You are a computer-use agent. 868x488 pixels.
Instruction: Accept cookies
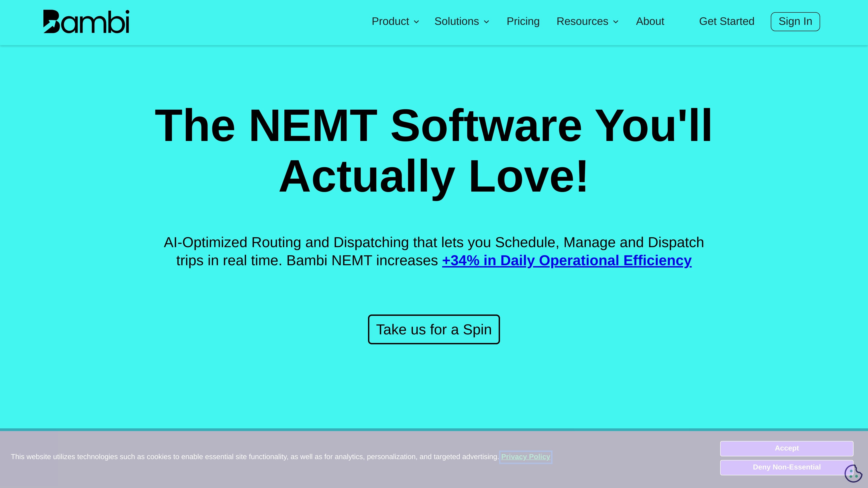click(786, 448)
